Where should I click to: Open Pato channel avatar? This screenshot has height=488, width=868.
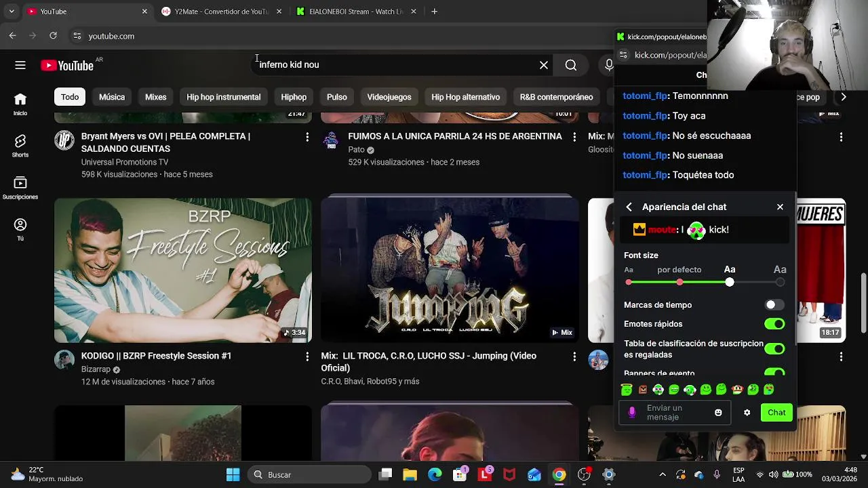pyautogui.click(x=331, y=140)
